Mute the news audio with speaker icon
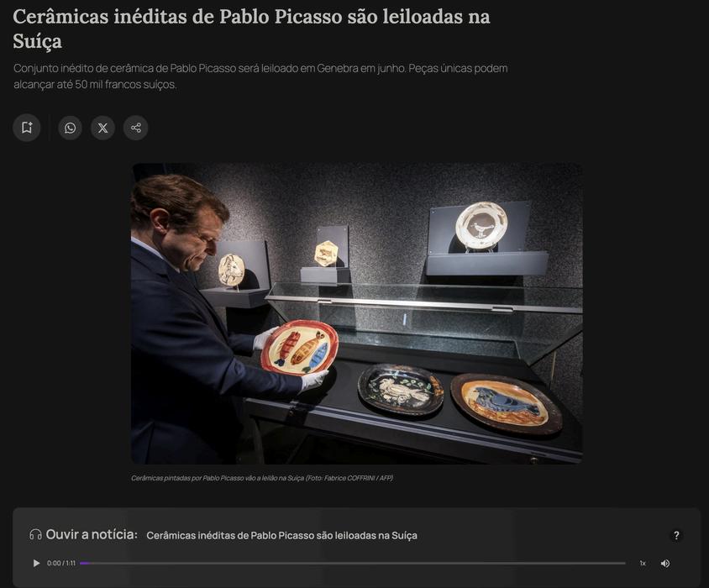Image resolution: width=709 pixels, height=588 pixels. coord(665,563)
